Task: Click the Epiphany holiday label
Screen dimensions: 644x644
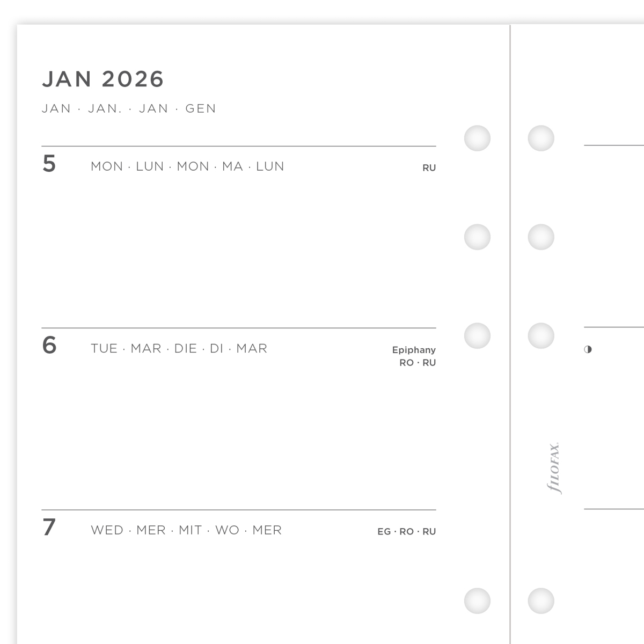Action: 414,350
